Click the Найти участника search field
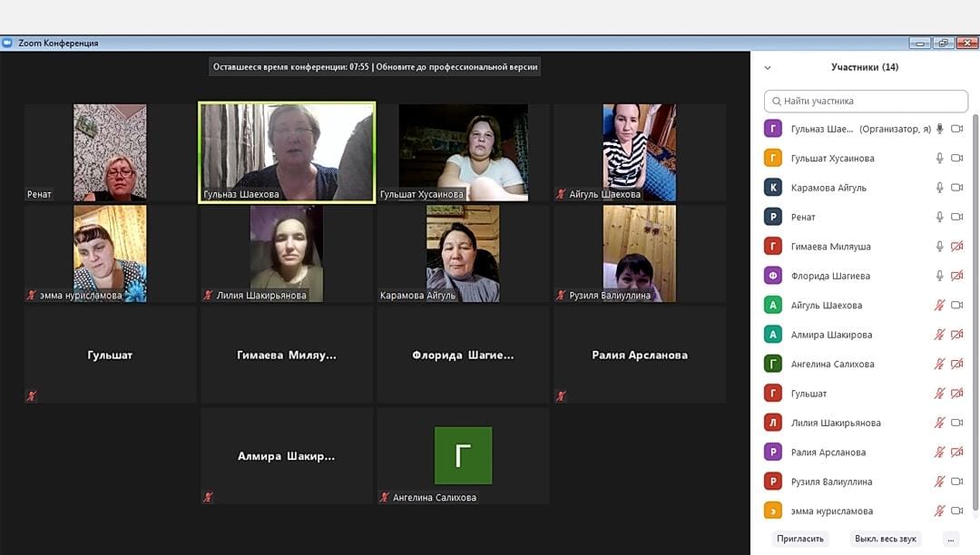This screenshot has width=980, height=555. tap(866, 101)
